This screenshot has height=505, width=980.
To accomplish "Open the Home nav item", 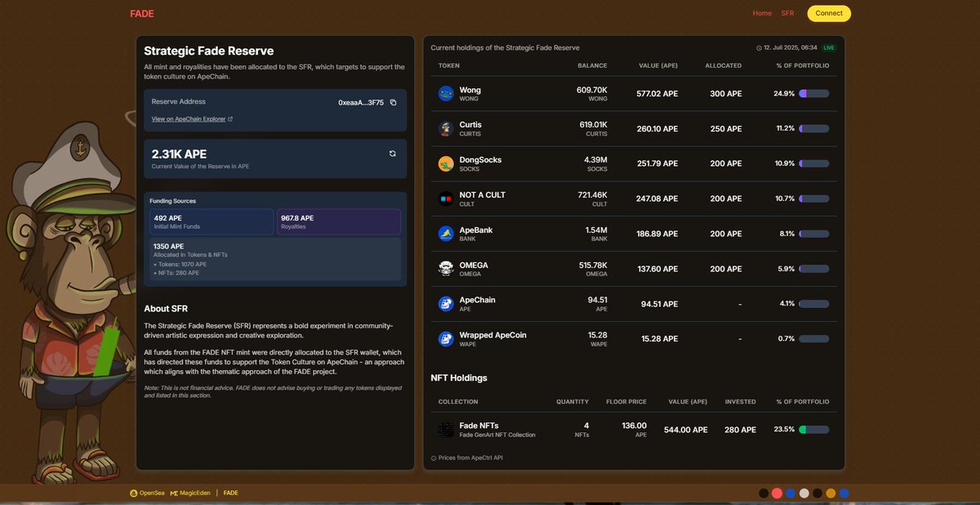I will 762,13.
